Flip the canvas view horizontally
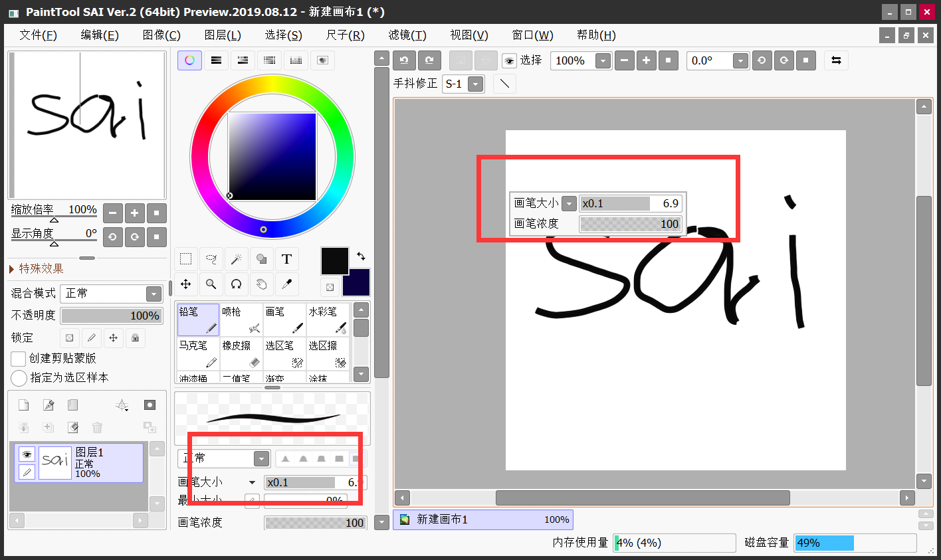941x560 pixels. click(836, 60)
